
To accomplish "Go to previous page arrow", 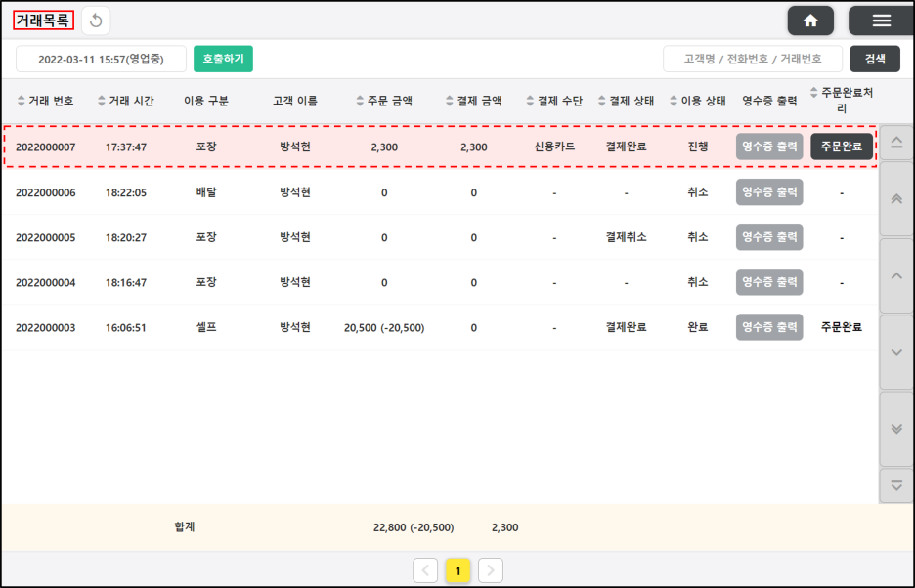I will tap(425, 570).
